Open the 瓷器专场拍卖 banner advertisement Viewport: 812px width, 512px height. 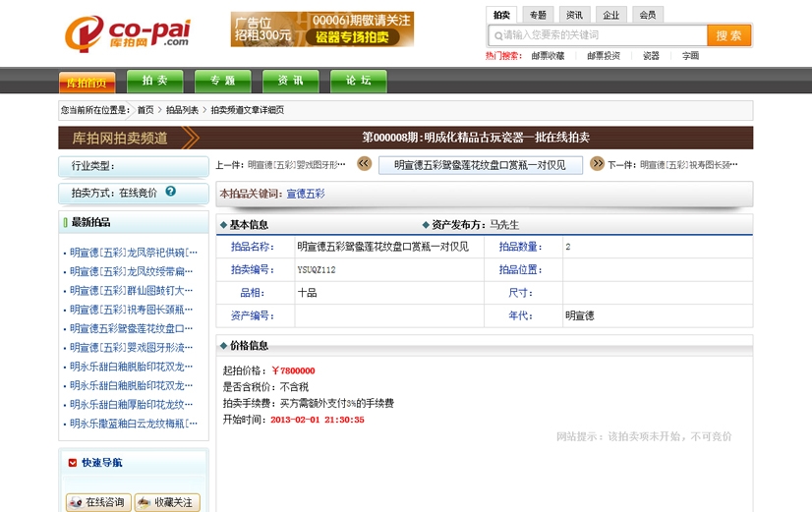pyautogui.click(x=322, y=29)
